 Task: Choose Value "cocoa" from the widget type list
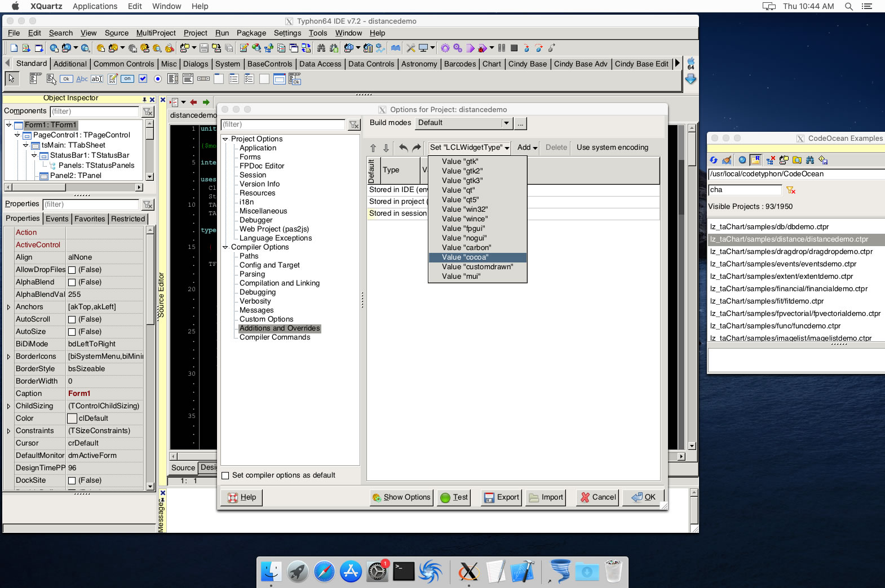(x=477, y=257)
